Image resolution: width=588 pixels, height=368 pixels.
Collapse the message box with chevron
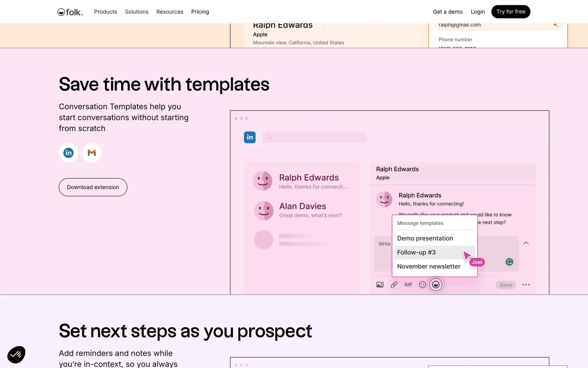coord(526,243)
